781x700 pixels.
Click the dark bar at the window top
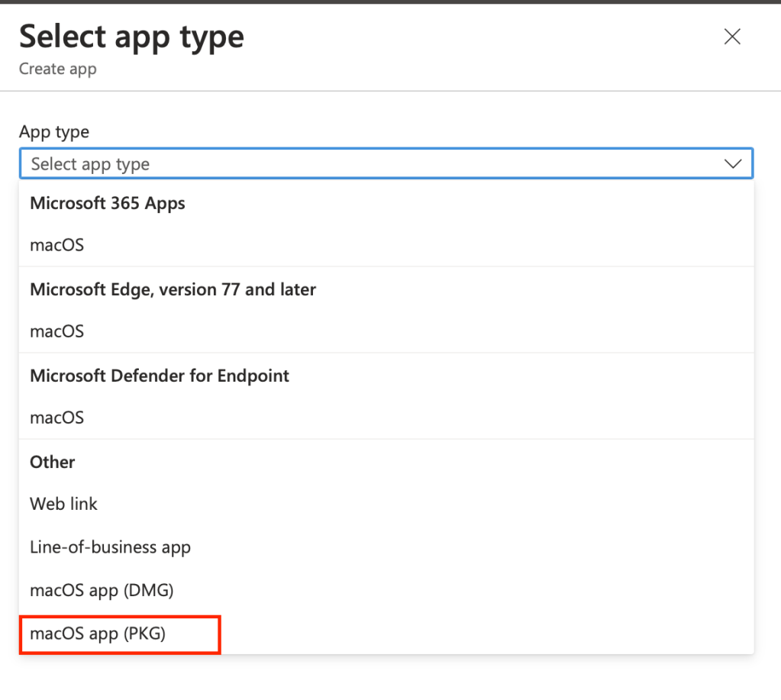(x=382, y=2)
